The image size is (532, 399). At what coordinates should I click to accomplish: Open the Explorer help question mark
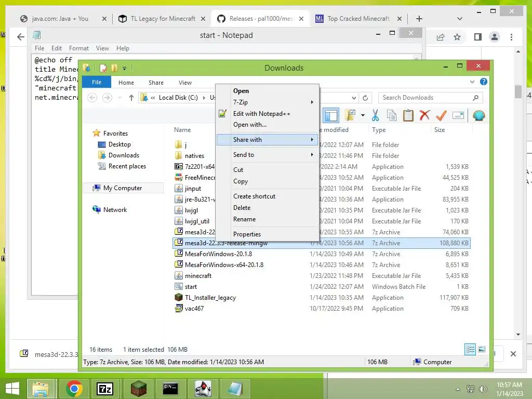pyautogui.click(x=484, y=82)
